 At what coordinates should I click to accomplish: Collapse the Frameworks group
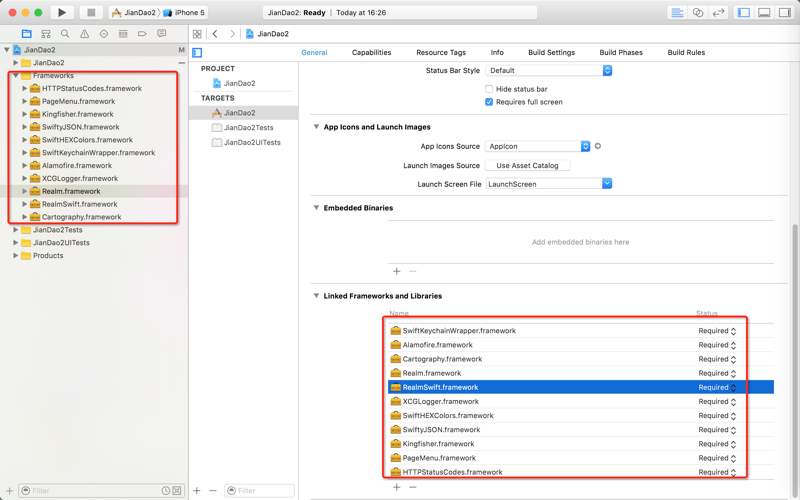coord(16,76)
